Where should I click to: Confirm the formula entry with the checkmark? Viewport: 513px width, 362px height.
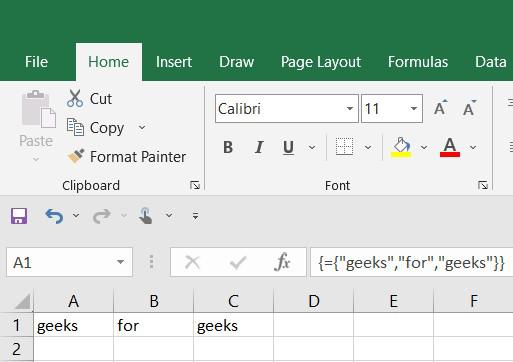click(238, 262)
